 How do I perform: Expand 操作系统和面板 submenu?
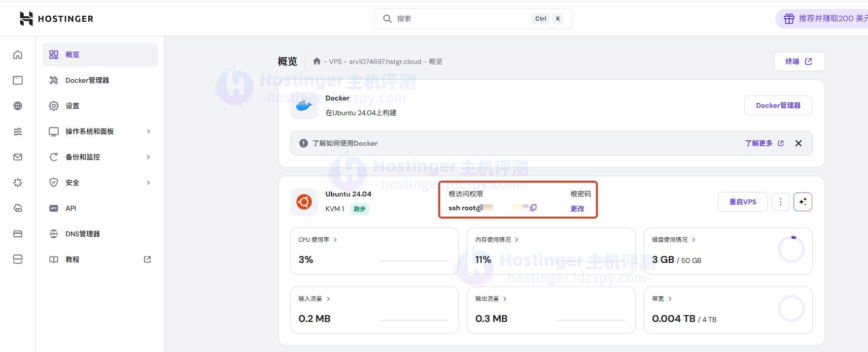pyautogui.click(x=100, y=131)
